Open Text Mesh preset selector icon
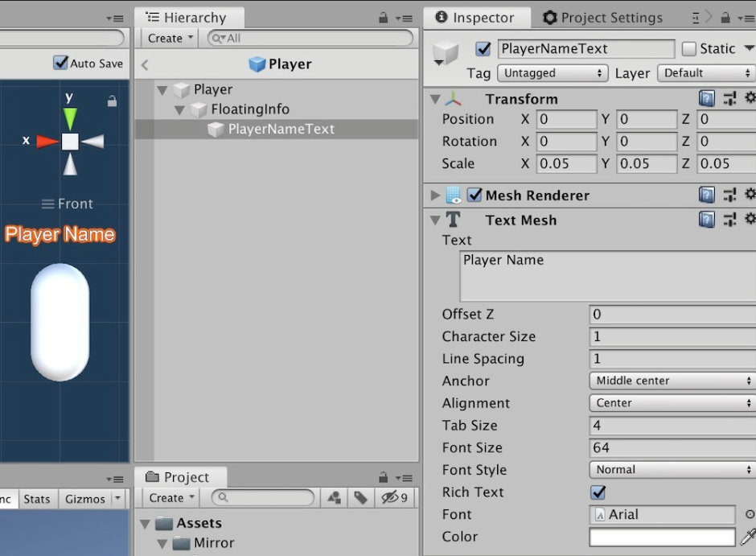This screenshot has height=556, width=756. pyautogui.click(x=729, y=220)
